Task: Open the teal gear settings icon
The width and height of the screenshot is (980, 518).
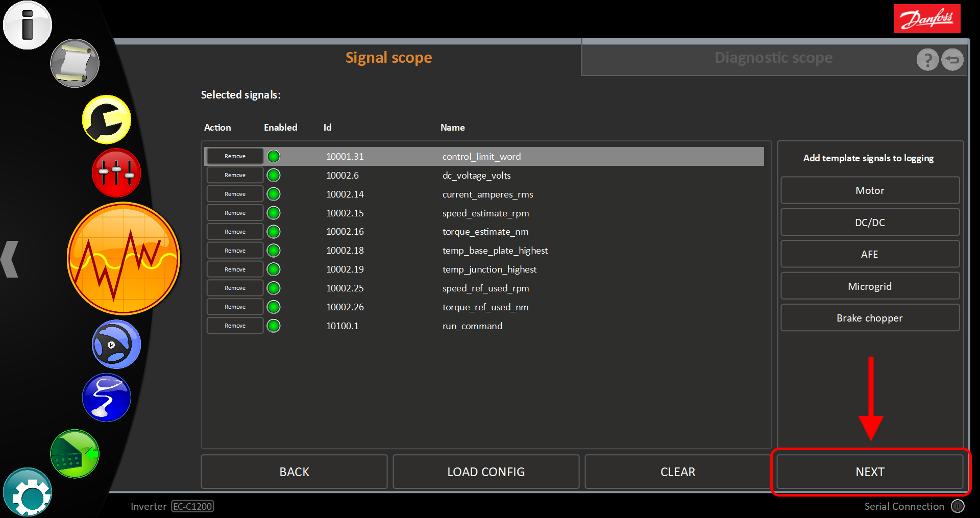Action: (x=28, y=492)
